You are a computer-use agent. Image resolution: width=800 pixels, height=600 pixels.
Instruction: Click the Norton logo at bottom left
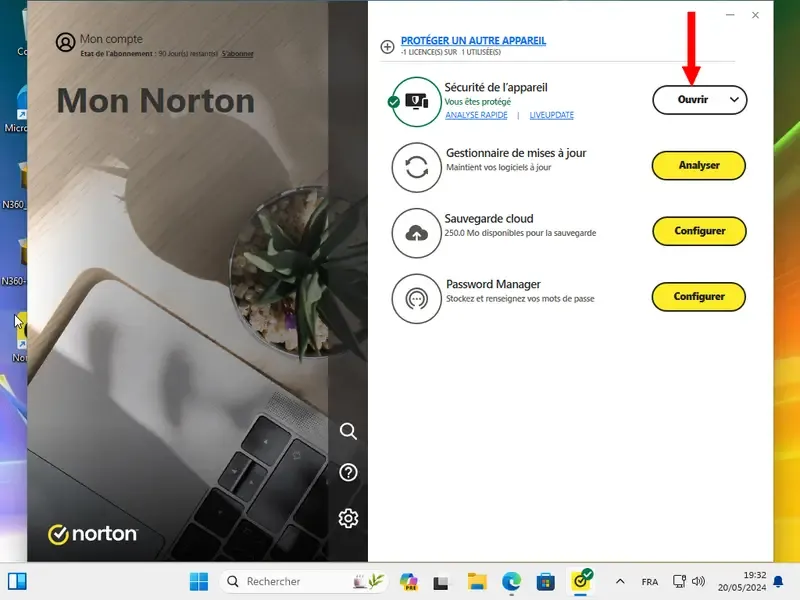[x=92, y=534]
